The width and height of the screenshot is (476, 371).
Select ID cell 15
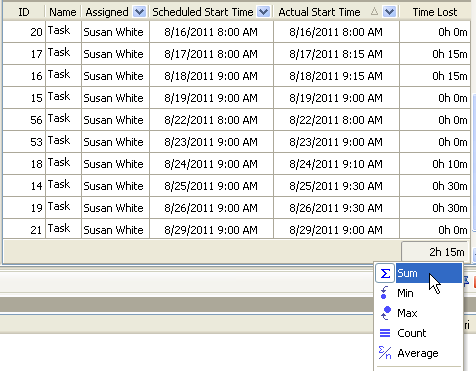24,98
